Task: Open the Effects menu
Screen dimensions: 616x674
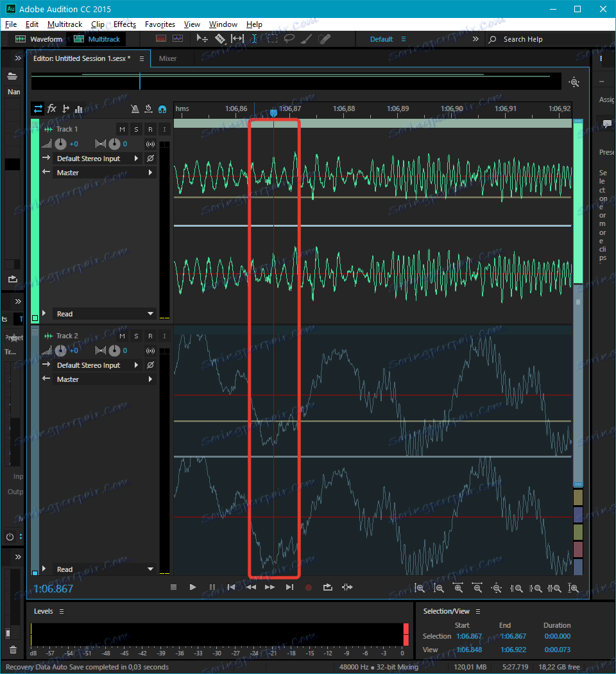Action: 124,24
